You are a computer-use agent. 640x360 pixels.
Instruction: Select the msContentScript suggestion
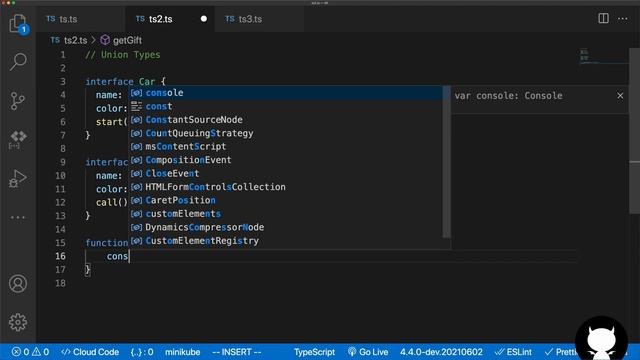click(286, 147)
